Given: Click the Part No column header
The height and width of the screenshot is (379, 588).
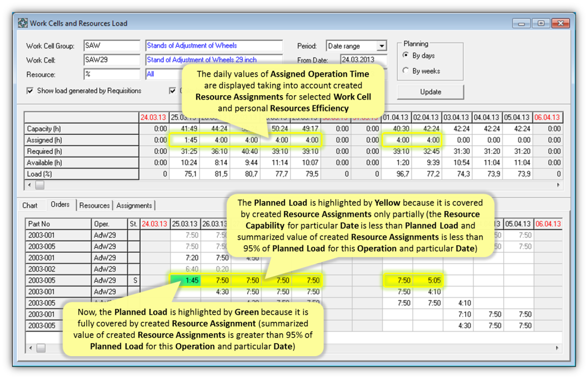Looking at the screenshot, I should 58,224.
